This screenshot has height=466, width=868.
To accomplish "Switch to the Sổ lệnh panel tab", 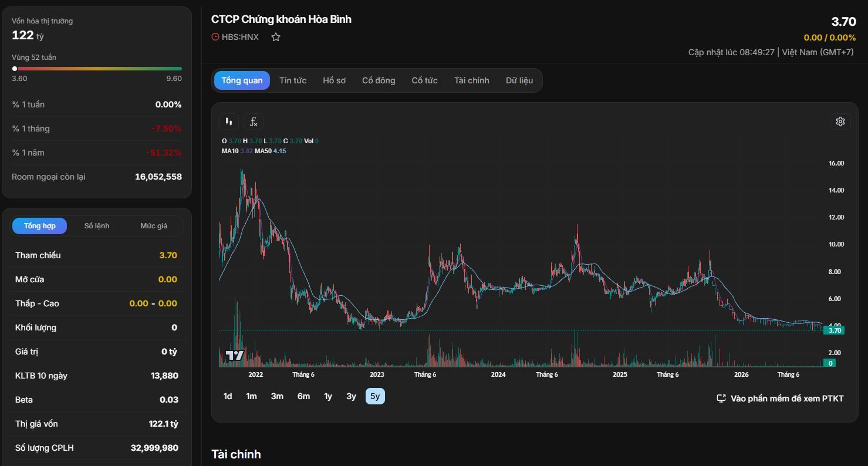I will [97, 226].
